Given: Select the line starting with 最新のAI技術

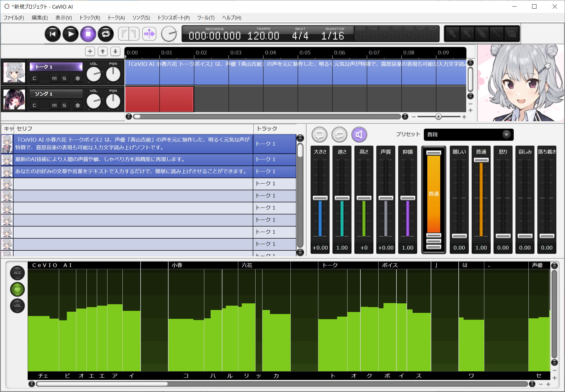Looking at the screenshot, I should click(x=133, y=159).
